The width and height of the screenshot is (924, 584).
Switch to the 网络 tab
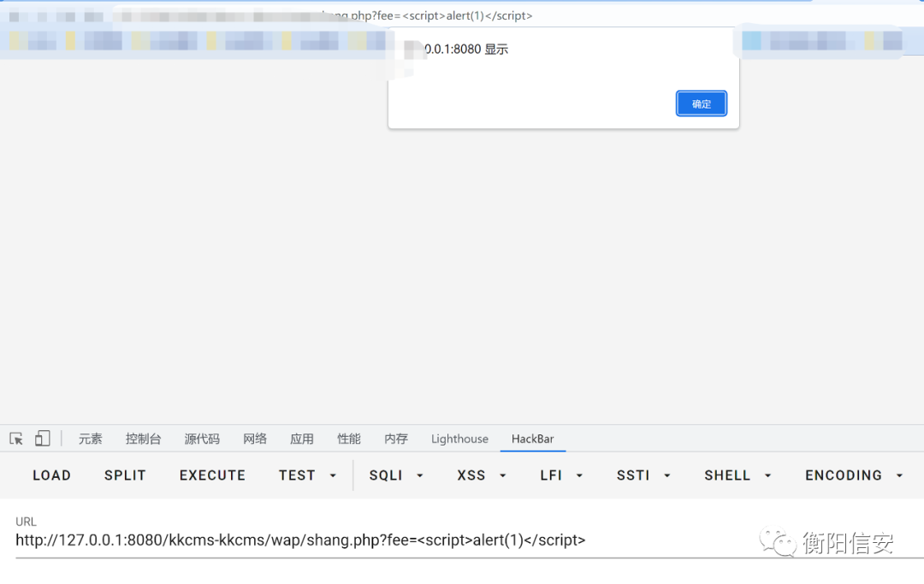tap(255, 439)
